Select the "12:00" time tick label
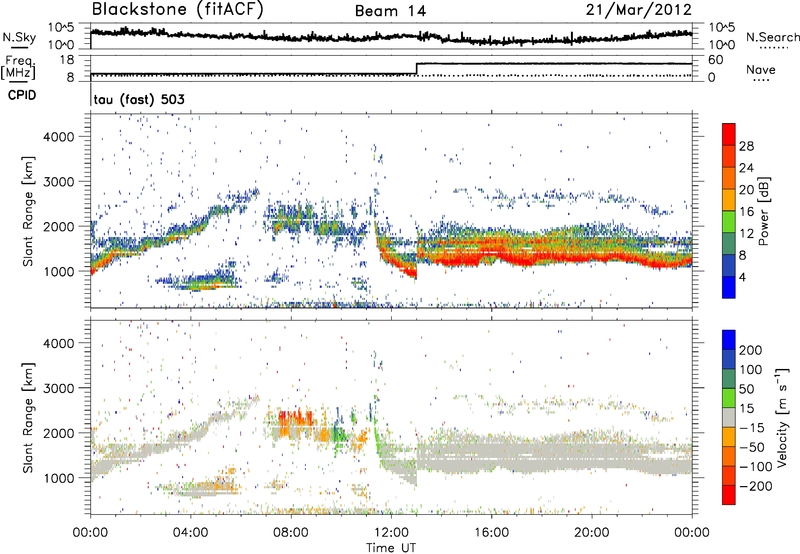This screenshot has width=800, height=554. (391, 533)
